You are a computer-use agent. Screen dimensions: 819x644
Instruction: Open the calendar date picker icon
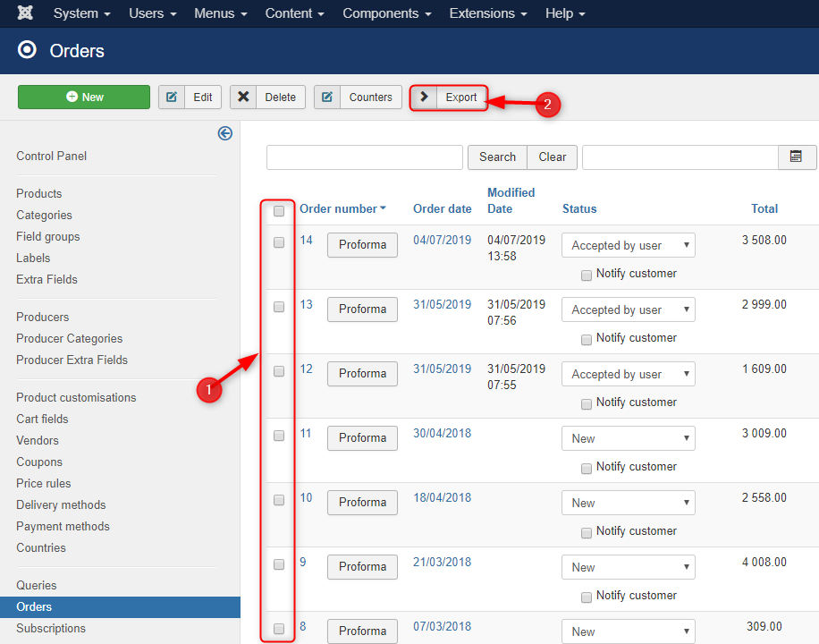coord(796,157)
